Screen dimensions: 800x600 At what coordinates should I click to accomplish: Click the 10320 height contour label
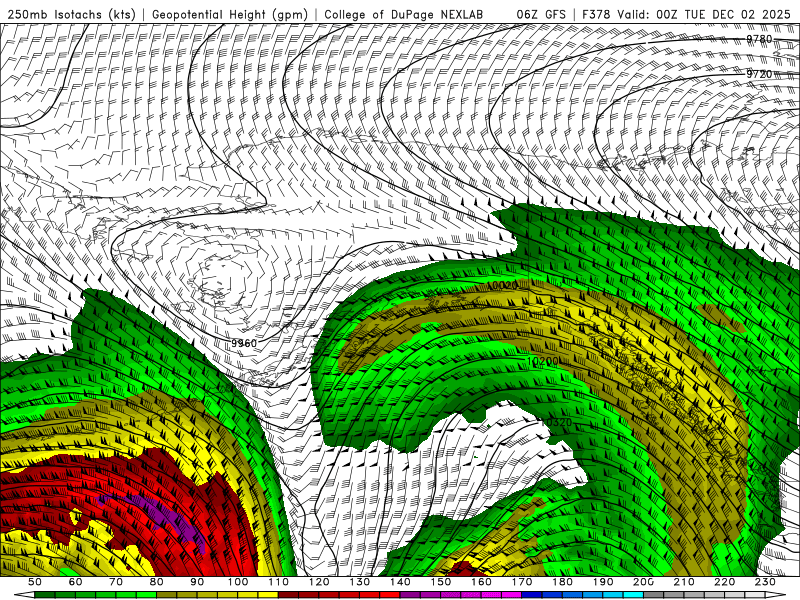[x=556, y=422]
